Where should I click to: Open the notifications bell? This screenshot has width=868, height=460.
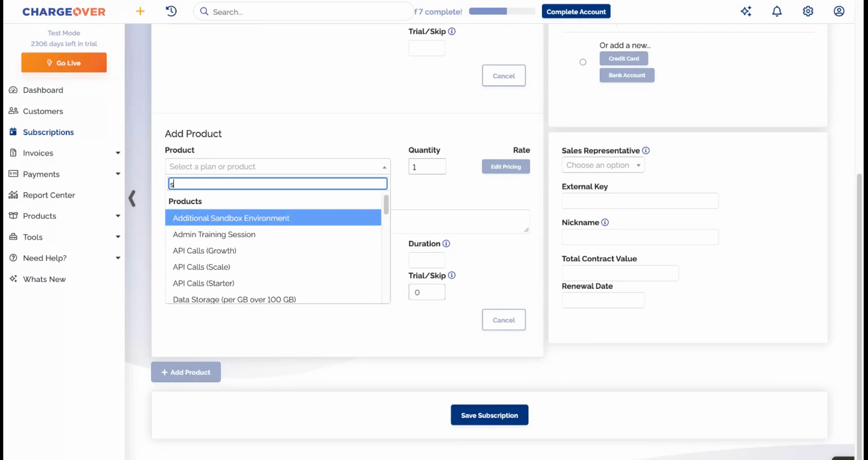[777, 11]
